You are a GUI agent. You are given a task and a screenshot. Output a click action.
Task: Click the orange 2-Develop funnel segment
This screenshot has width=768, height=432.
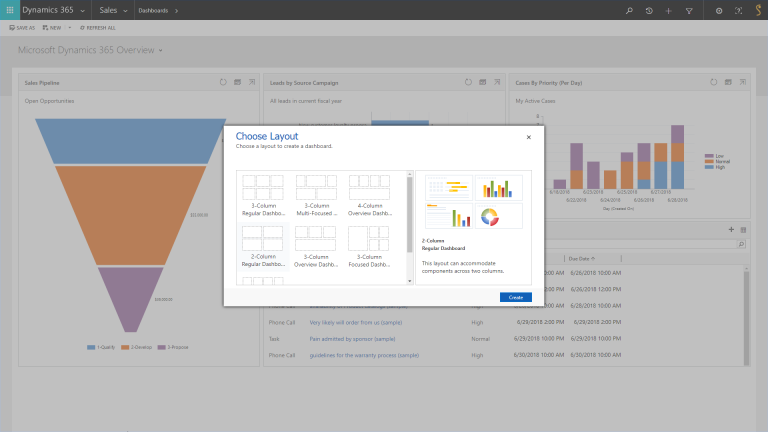click(x=130, y=216)
